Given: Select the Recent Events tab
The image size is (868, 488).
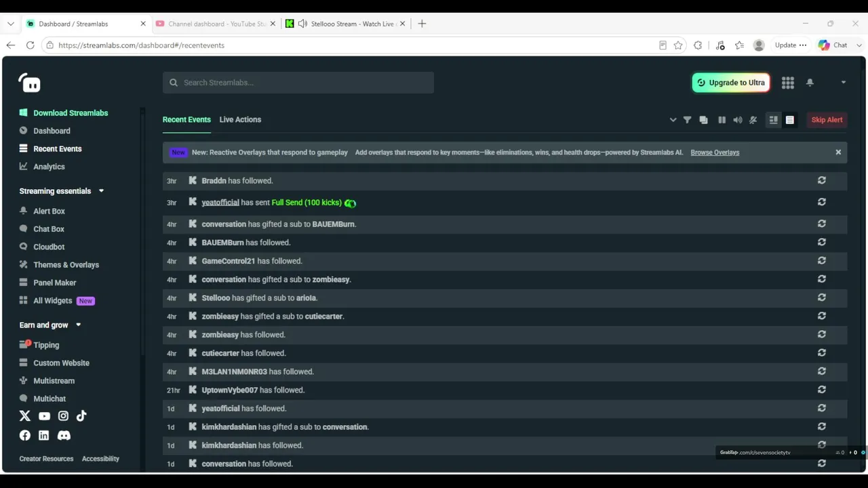Looking at the screenshot, I should click(x=186, y=119).
